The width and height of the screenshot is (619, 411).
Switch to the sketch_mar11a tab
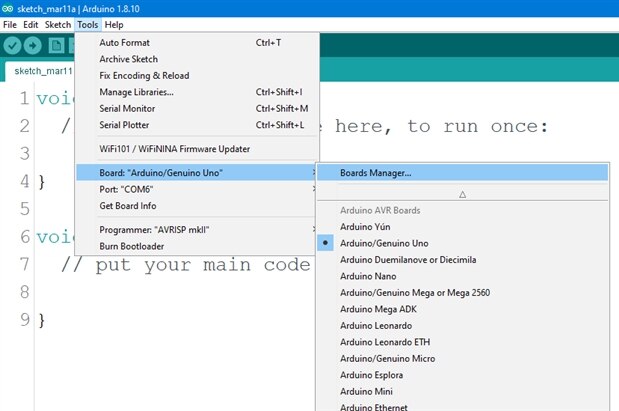(39, 71)
